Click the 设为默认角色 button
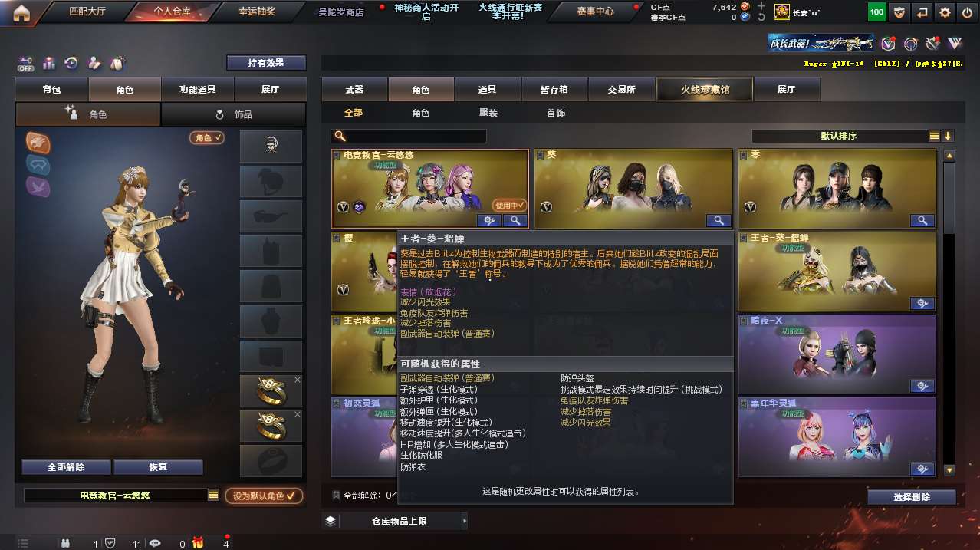 [264, 496]
